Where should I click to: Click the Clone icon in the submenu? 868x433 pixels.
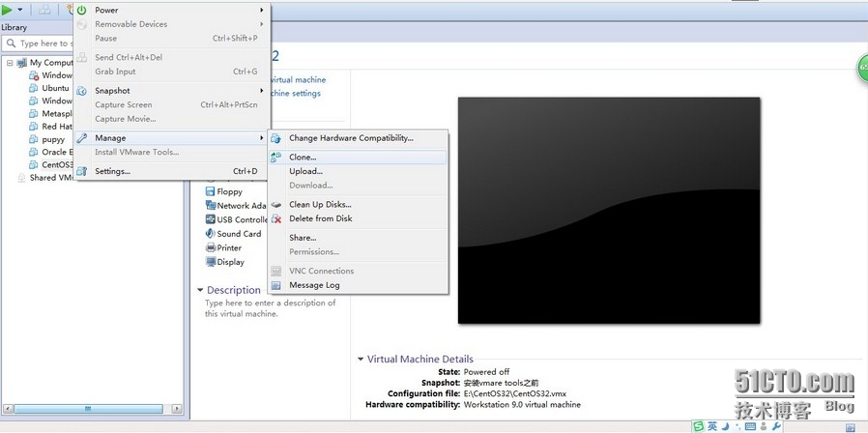(x=275, y=158)
